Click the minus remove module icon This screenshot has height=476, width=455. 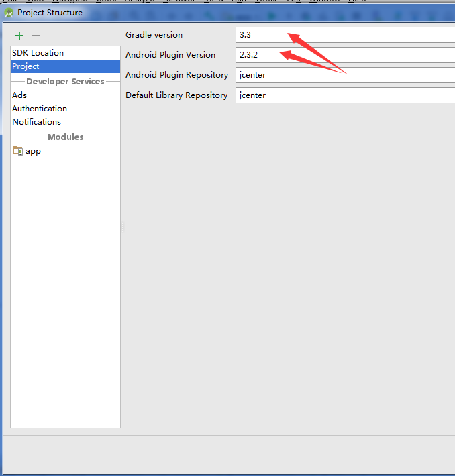(x=36, y=36)
